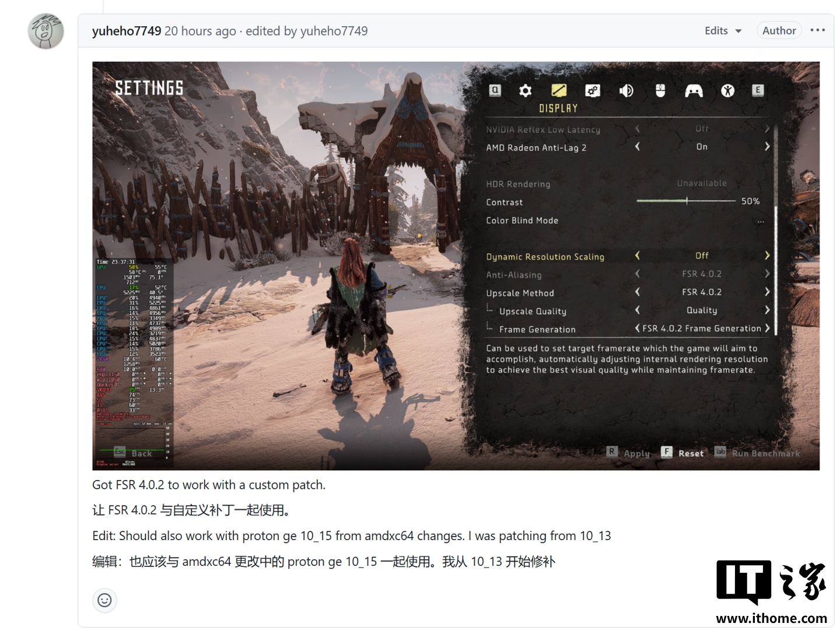Select the 'HDR Rendering' row label

(x=518, y=184)
